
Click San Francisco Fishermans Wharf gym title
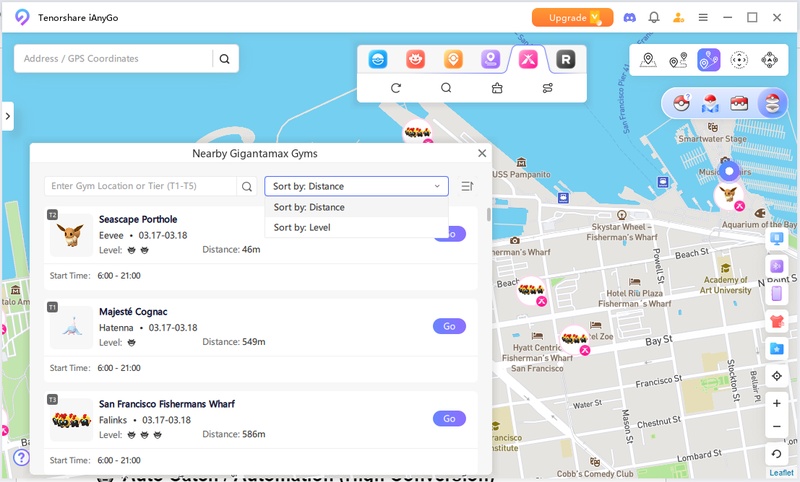coord(167,404)
